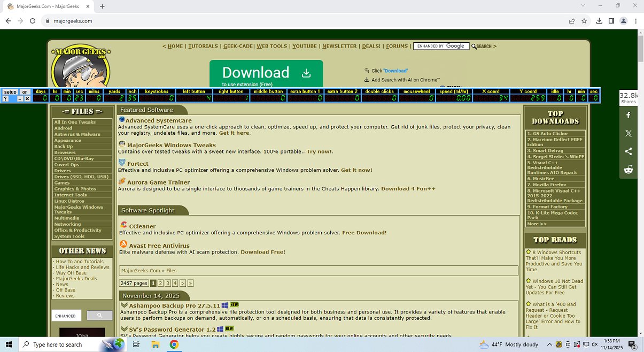Open the HOME menu link
Viewport: 644px width, 352px height.
pyautogui.click(x=175, y=46)
